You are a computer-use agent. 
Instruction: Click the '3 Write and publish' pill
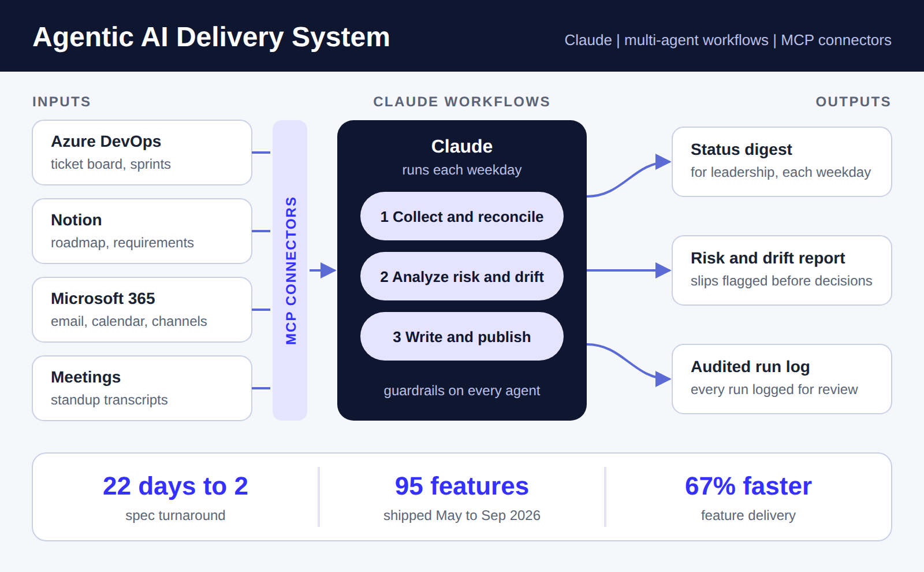pos(462,336)
